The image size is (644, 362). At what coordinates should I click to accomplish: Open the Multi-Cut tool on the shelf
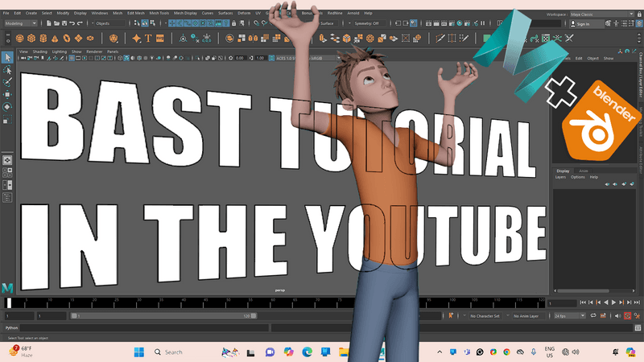(440, 38)
